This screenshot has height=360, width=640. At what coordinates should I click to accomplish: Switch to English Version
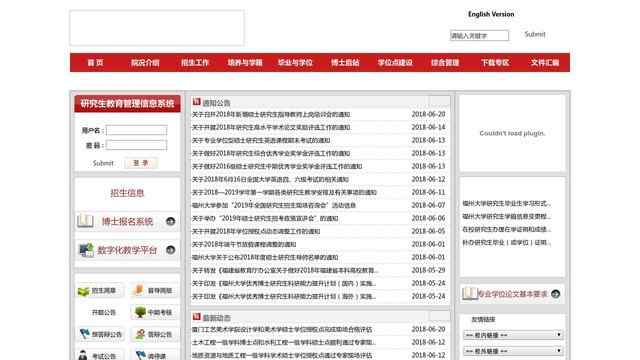[491, 14]
